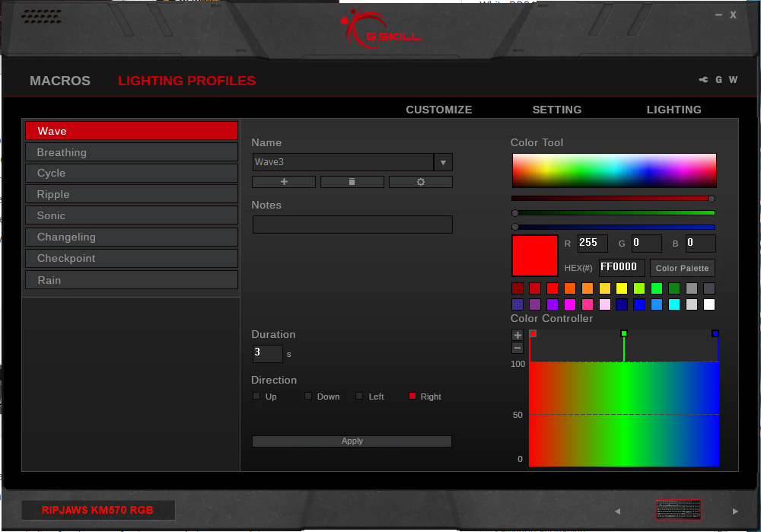Click the HEX color code field

(x=622, y=267)
